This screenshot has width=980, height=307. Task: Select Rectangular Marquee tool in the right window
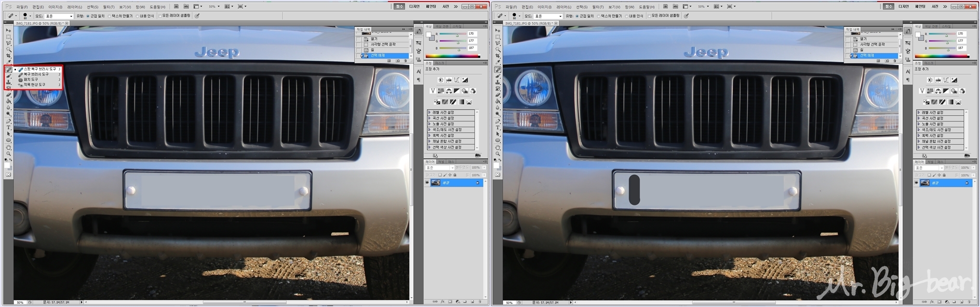[498, 37]
